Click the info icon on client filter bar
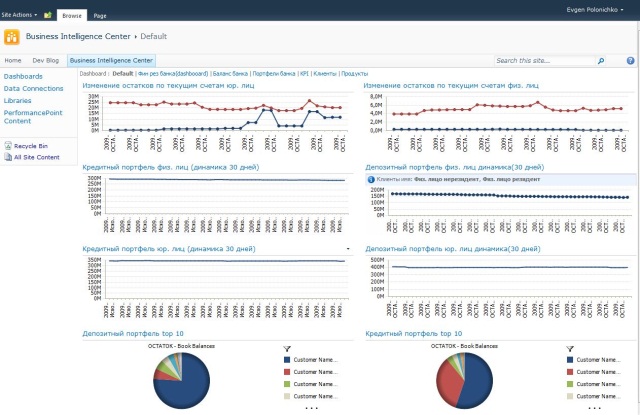This screenshot has height=415, width=640. pos(371,180)
